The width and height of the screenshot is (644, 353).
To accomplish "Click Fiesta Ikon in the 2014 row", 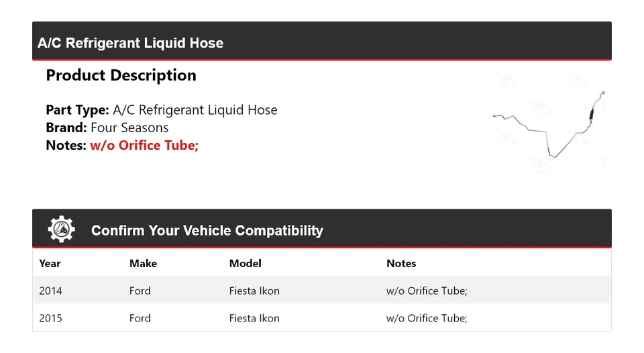I will [x=254, y=291].
